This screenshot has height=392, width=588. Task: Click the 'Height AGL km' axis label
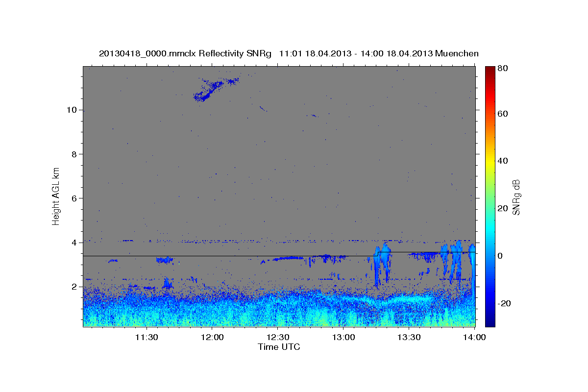point(56,196)
